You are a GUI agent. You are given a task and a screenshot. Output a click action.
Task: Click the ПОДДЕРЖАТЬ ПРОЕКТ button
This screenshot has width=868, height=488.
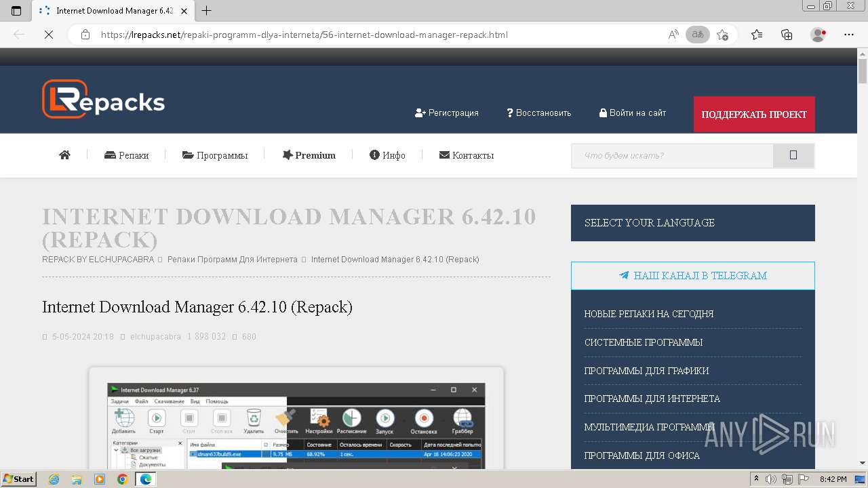(x=754, y=115)
